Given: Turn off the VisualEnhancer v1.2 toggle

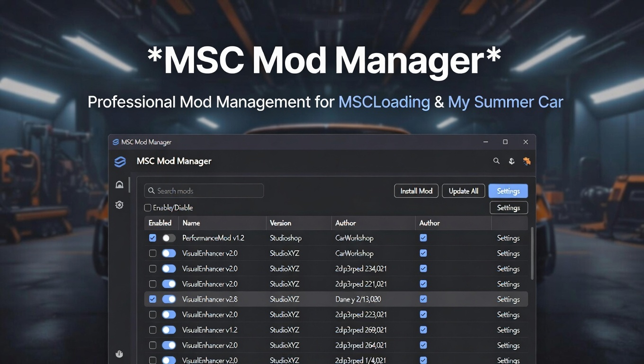Looking at the screenshot, I should click(169, 330).
